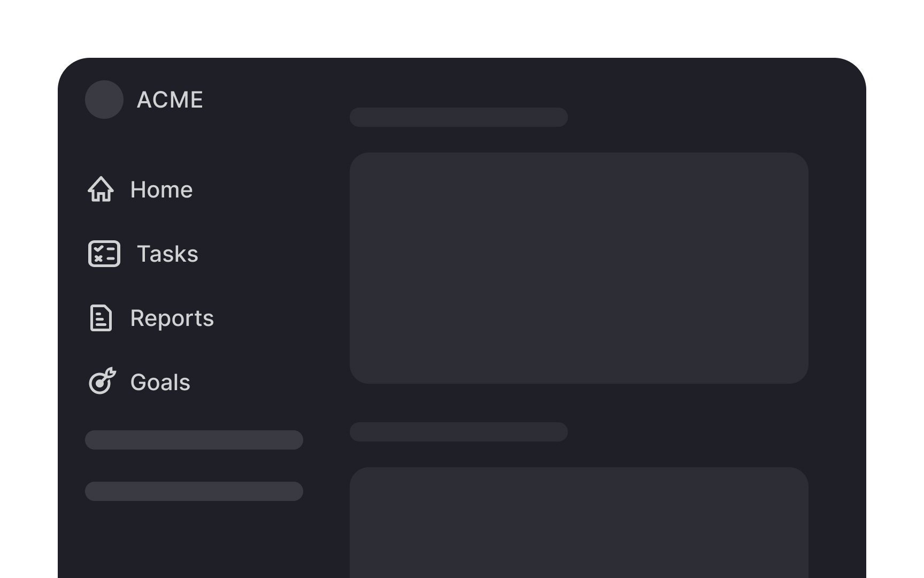Click the top content header placeholder bar

459,117
